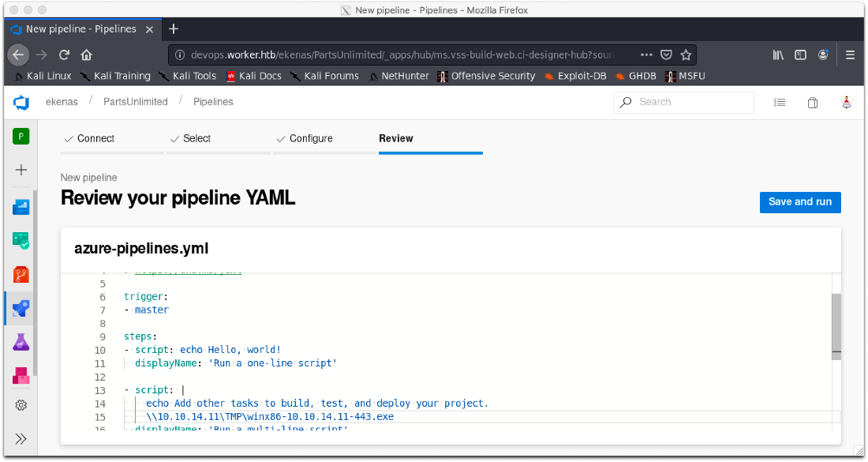This screenshot has width=868, height=462.
Task: Click the '- script: |' line 13
Action: pos(154,391)
